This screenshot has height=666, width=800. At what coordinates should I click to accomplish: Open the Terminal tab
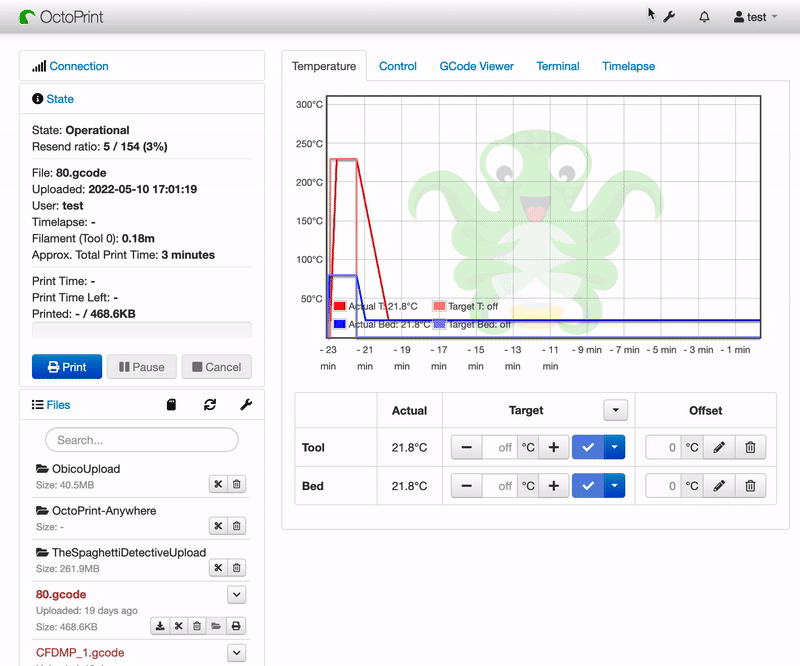pos(558,66)
